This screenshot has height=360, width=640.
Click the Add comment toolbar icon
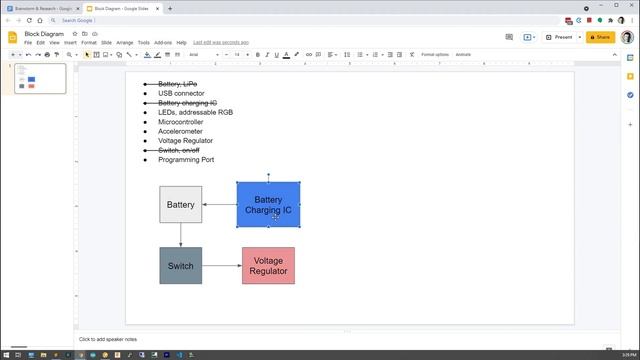point(318,55)
